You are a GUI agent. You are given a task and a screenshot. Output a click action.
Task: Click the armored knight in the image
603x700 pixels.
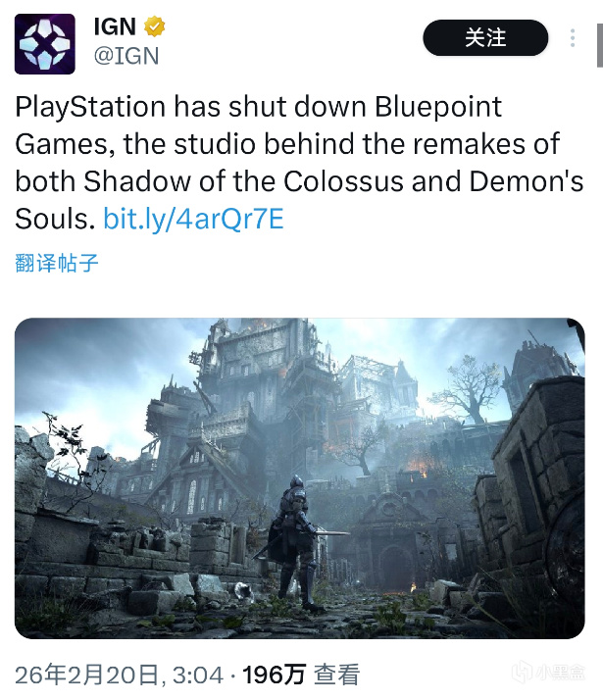(x=295, y=540)
